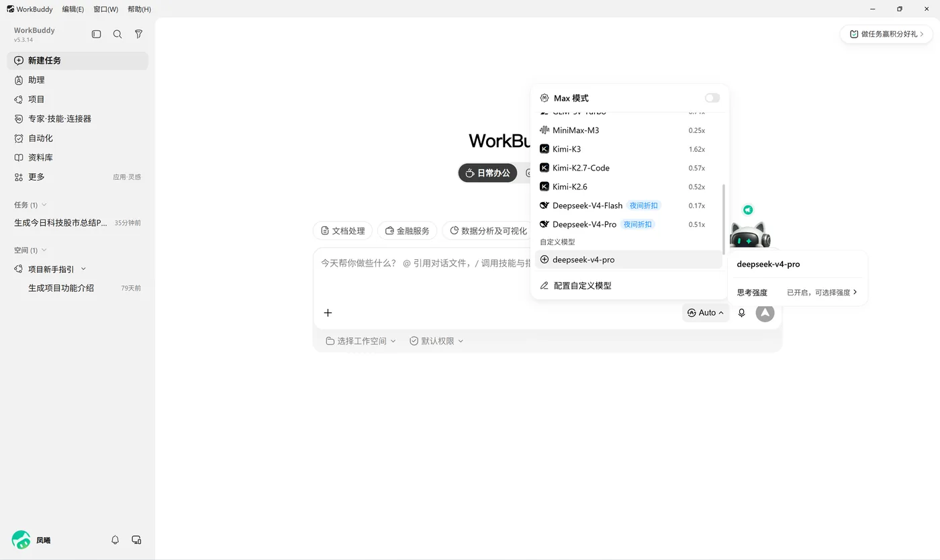Image resolution: width=940 pixels, height=560 pixels.
Task: Select Deepseek-V4-Flash model
Action: pos(628,205)
